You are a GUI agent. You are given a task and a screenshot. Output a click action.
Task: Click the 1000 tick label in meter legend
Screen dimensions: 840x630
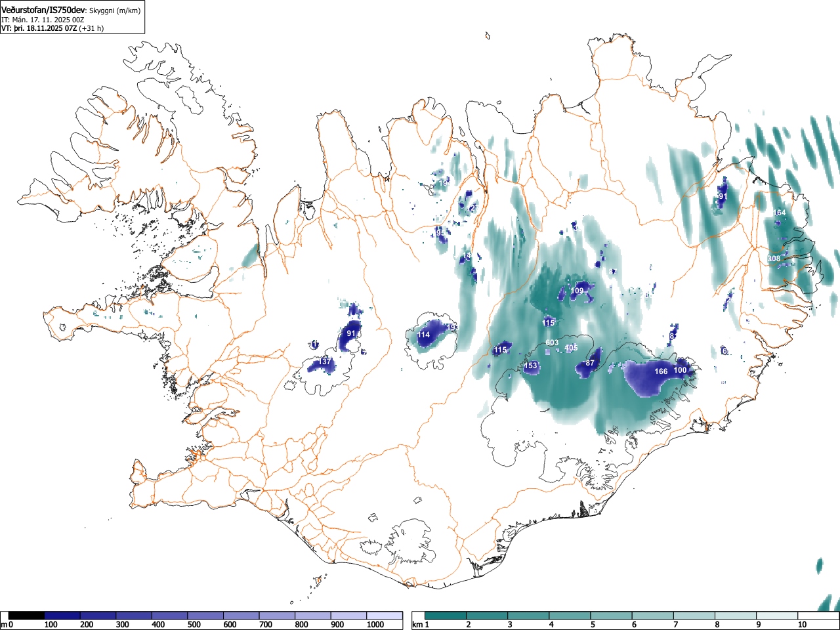pyautogui.click(x=375, y=625)
